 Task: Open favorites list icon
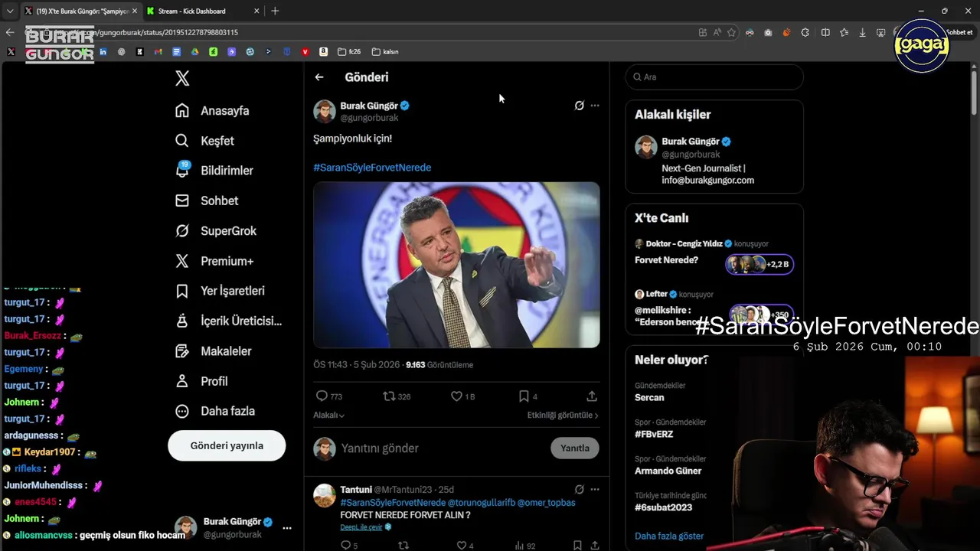click(844, 32)
